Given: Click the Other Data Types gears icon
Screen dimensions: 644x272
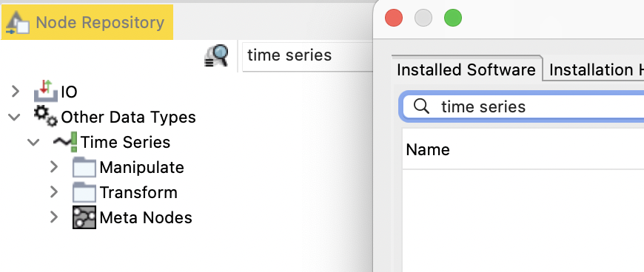Looking at the screenshot, I should (46, 117).
